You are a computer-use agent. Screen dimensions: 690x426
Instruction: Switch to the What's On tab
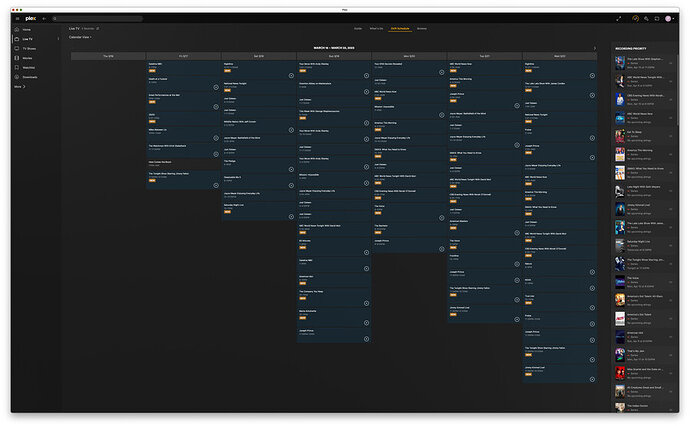point(376,29)
